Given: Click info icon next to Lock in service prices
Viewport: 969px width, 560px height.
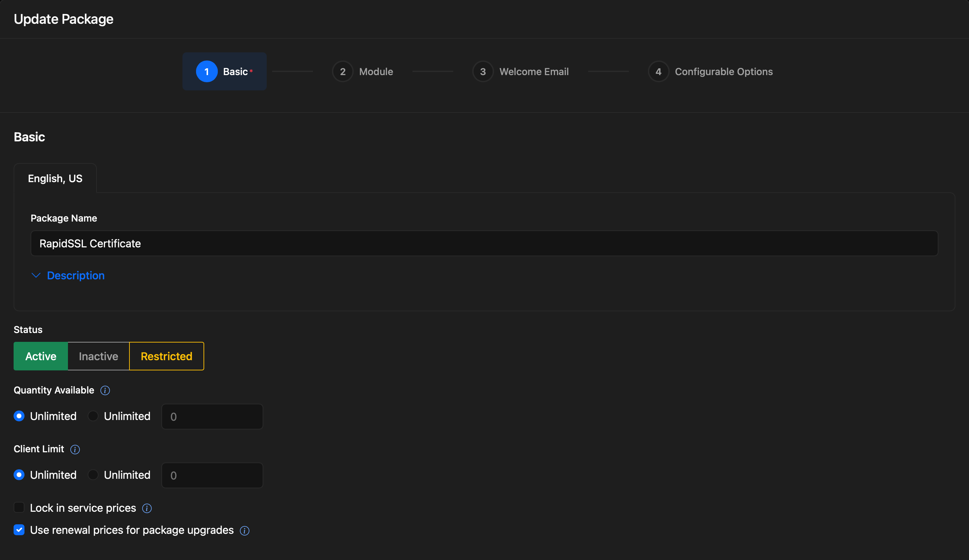Looking at the screenshot, I should point(147,508).
